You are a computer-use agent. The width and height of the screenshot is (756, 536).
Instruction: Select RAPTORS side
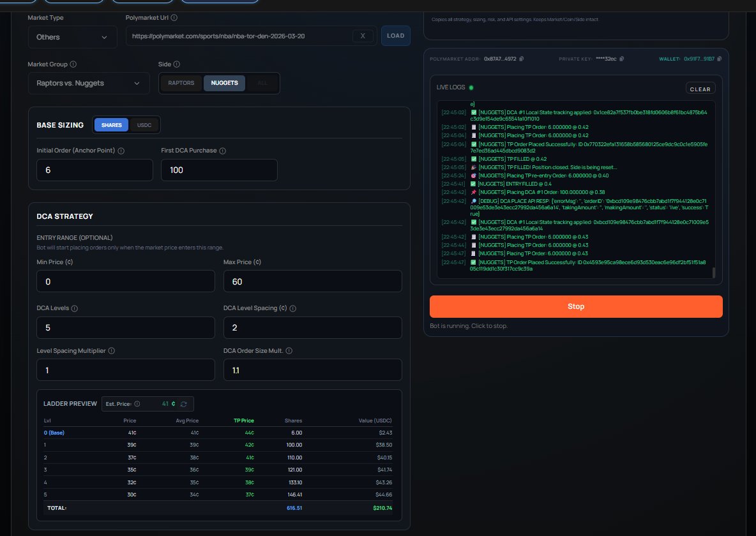click(x=181, y=83)
